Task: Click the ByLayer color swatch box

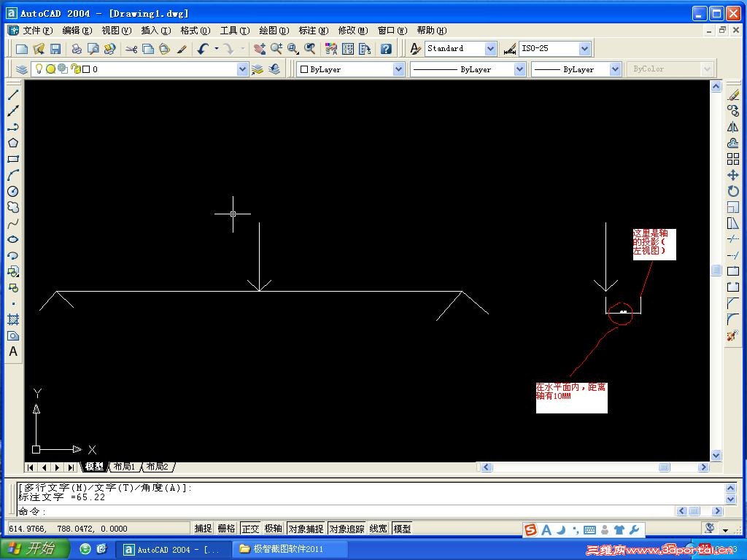Action: (x=304, y=69)
